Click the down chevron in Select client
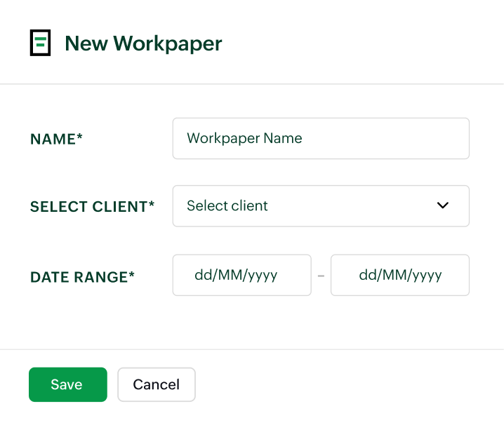 click(442, 205)
